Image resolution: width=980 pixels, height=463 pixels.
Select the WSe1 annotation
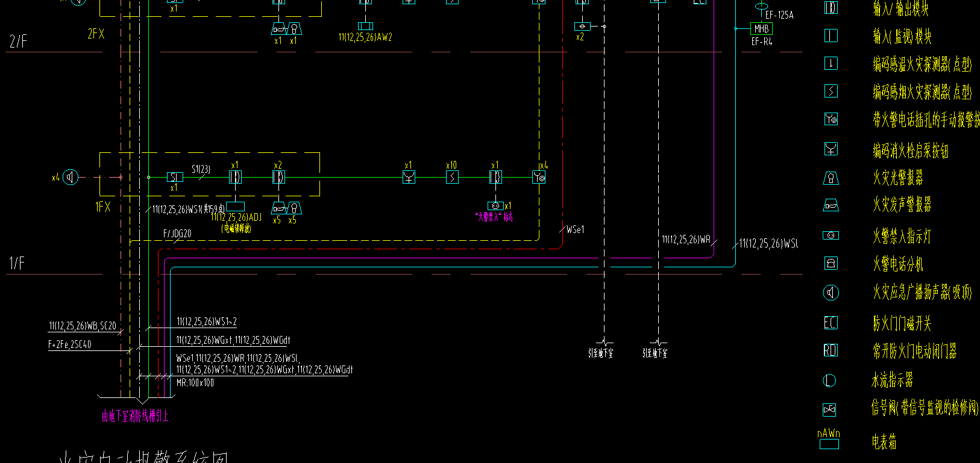click(575, 229)
